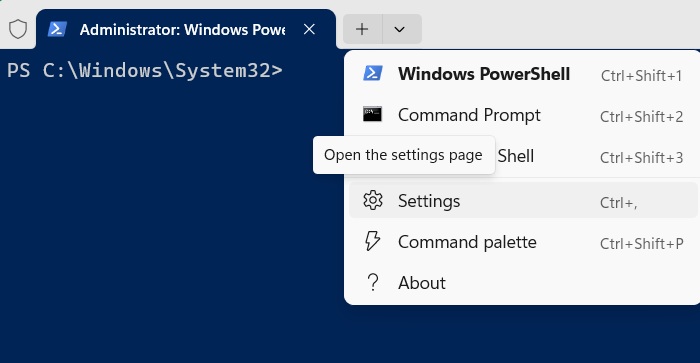Open the Command palette entry
700x363 pixels.
tap(523, 242)
